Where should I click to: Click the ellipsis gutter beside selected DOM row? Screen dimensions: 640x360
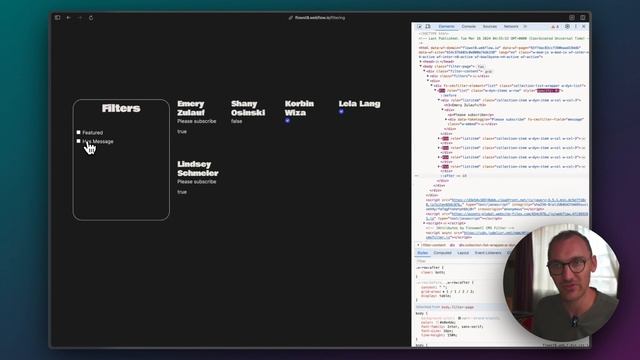pyautogui.click(x=416, y=176)
